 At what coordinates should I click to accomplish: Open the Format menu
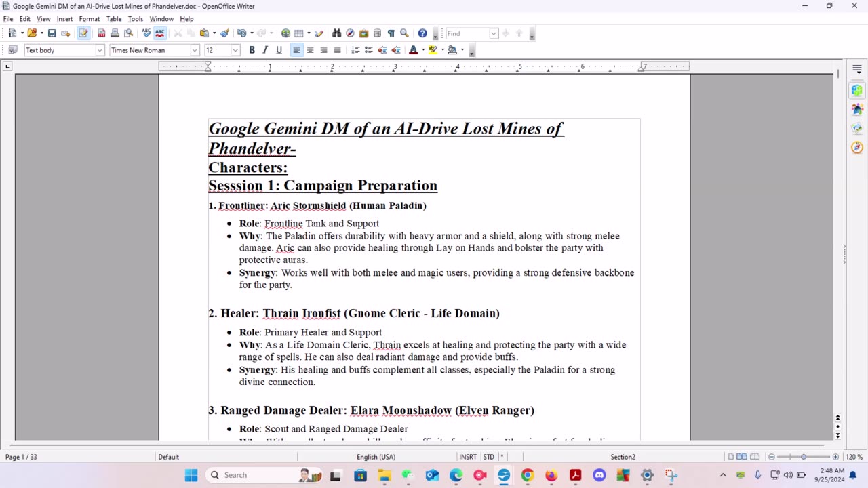[90, 19]
